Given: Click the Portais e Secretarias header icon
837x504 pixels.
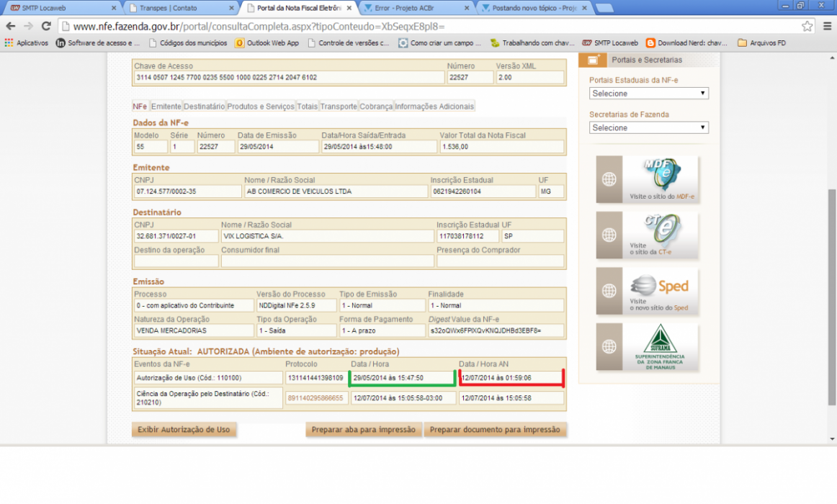Looking at the screenshot, I should [x=593, y=60].
